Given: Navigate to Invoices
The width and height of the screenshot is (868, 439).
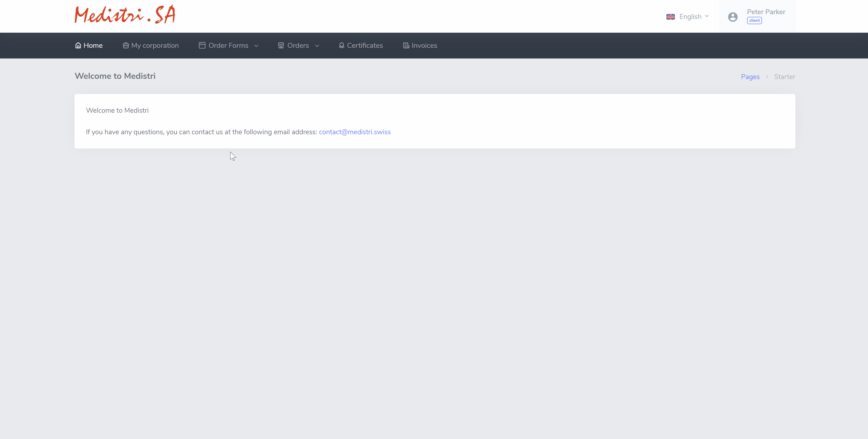Looking at the screenshot, I should tap(420, 45).
